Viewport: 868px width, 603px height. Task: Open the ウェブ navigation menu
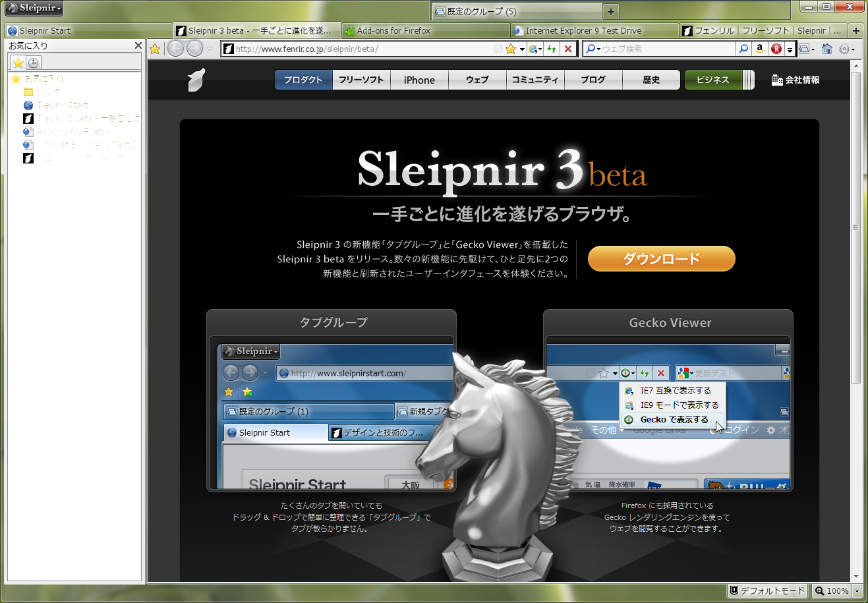point(477,80)
